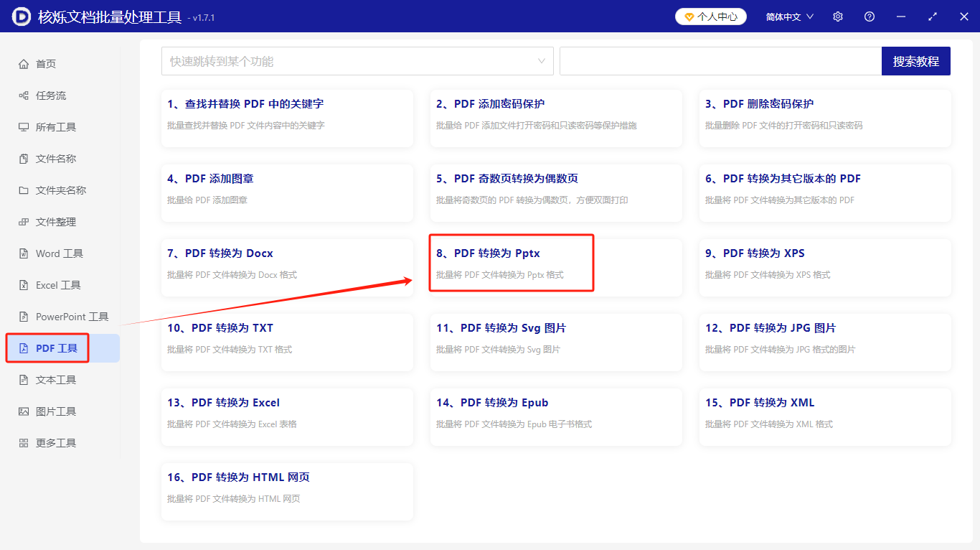Select 所有工具 in the sidebar
This screenshot has height=550, width=980.
coord(60,127)
